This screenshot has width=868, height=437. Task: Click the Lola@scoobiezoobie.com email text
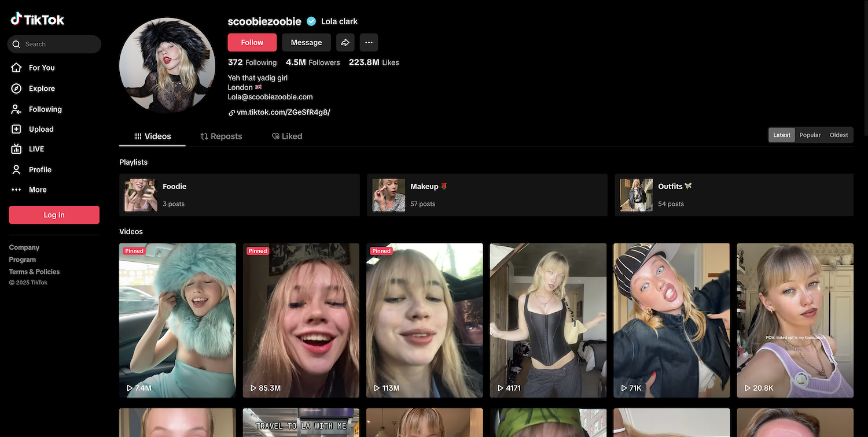tap(270, 97)
